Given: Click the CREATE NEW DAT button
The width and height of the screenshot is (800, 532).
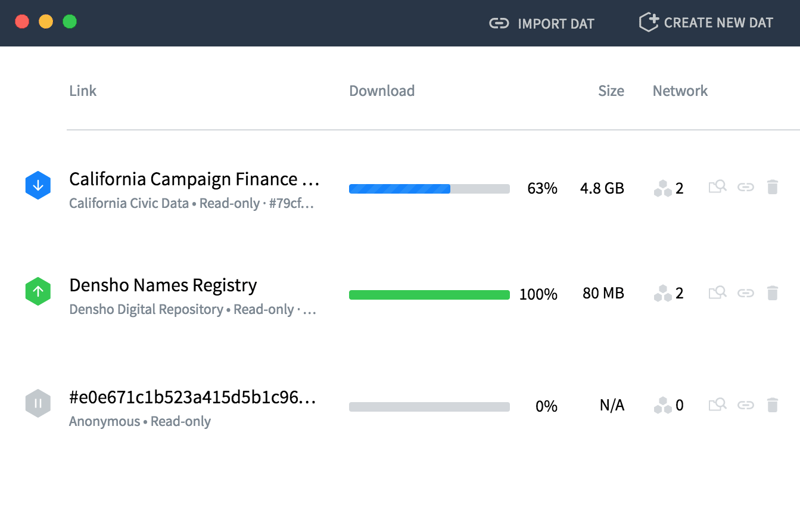Looking at the screenshot, I should click(x=706, y=23).
